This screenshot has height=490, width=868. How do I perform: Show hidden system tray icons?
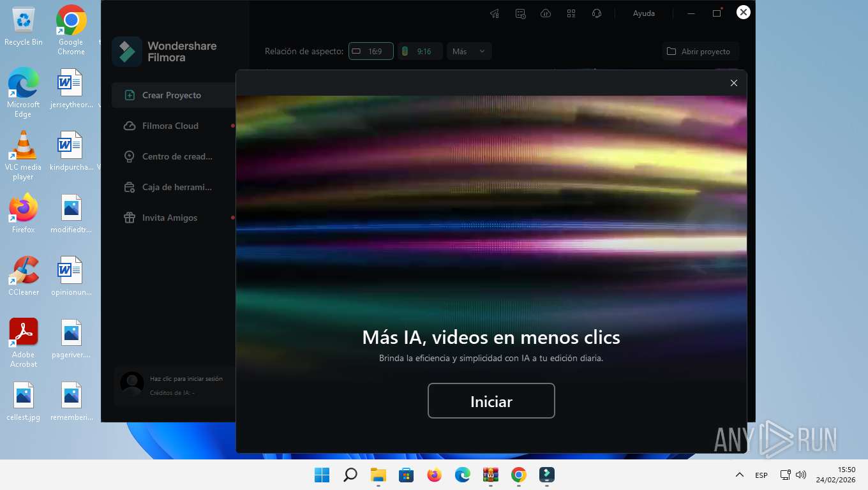[739, 475]
